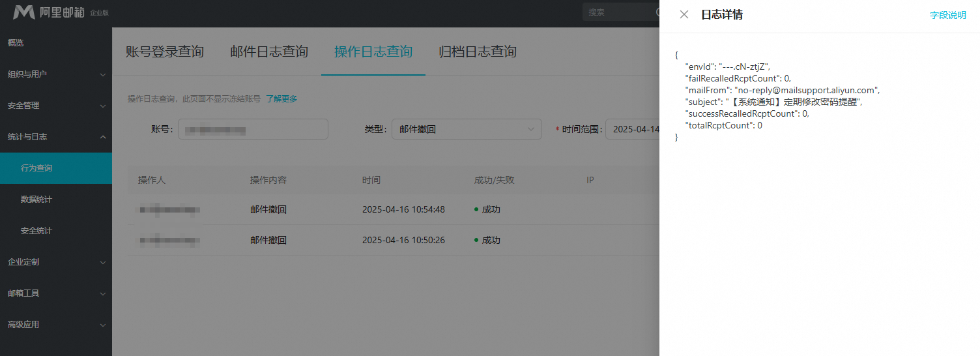Viewport: 980px width, 356px height.
Task: Click the search magnifier icon
Action: point(657,12)
